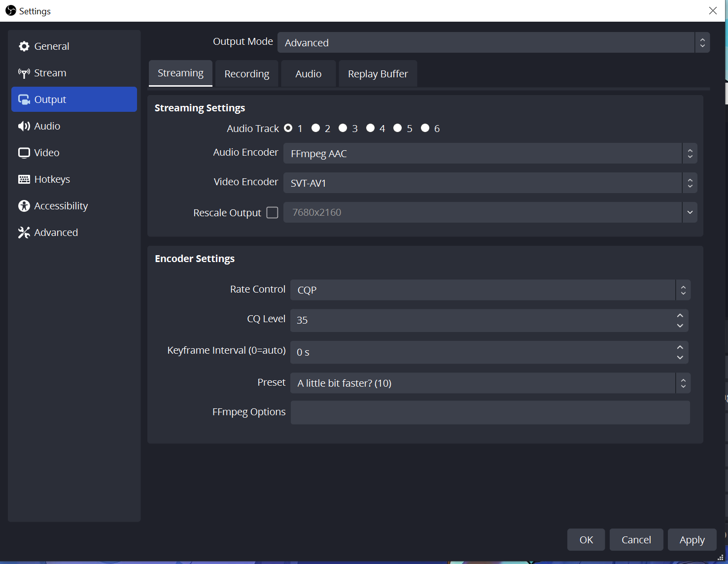Open the Accessibility settings page
The height and width of the screenshot is (564, 728).
[74, 206]
